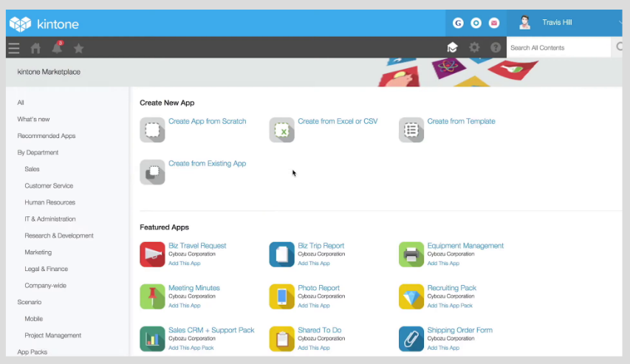
Task: Click the G round icon in header
Action: pos(458,23)
